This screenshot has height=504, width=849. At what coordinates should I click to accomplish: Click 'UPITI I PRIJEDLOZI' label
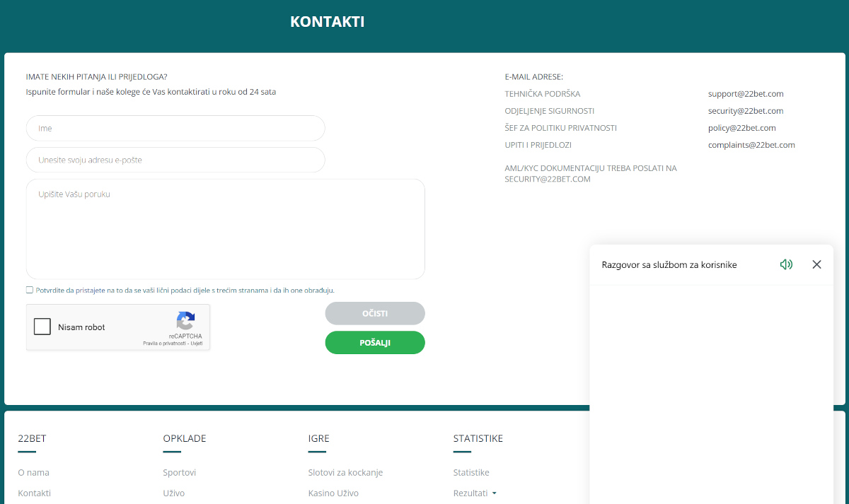coord(538,145)
